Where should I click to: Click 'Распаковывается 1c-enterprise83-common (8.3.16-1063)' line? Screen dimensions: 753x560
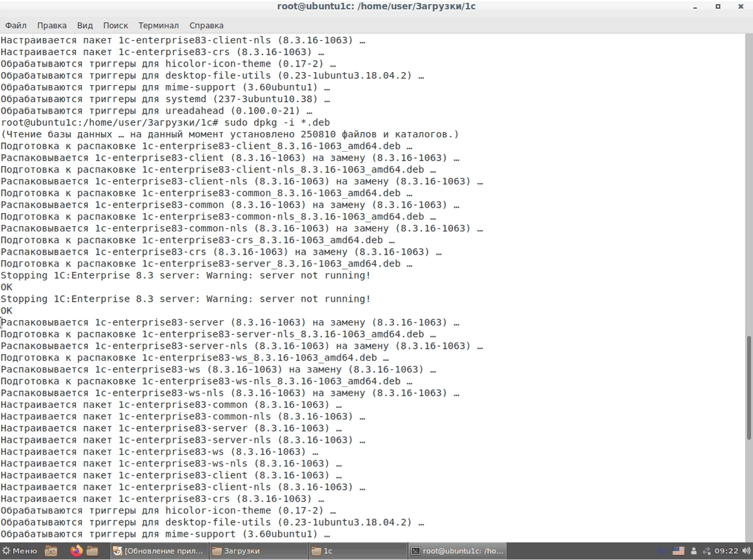pyautogui.click(x=230, y=204)
